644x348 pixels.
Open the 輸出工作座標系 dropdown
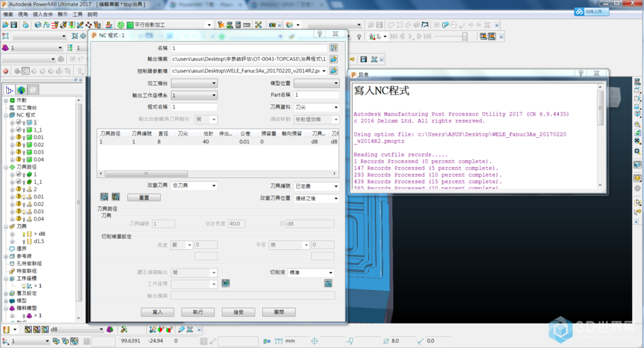[x=194, y=95]
